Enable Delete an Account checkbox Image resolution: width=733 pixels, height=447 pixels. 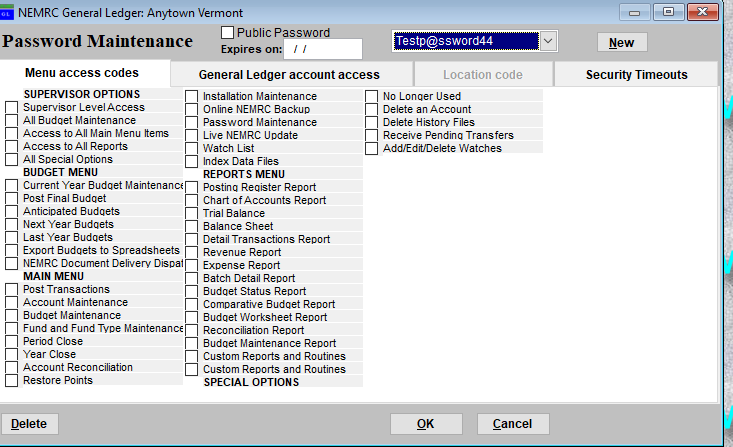372,109
